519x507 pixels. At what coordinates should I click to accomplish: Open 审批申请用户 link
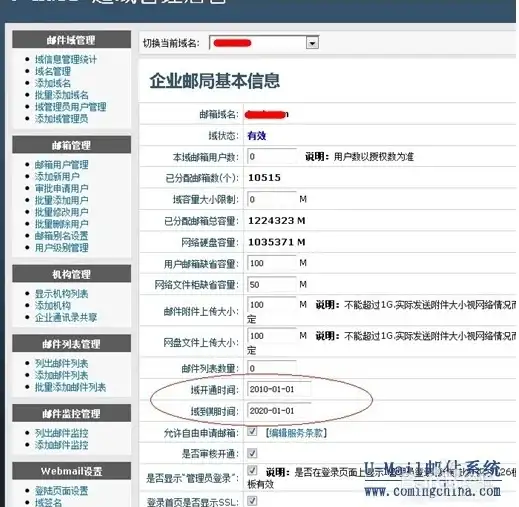pyautogui.click(x=61, y=188)
